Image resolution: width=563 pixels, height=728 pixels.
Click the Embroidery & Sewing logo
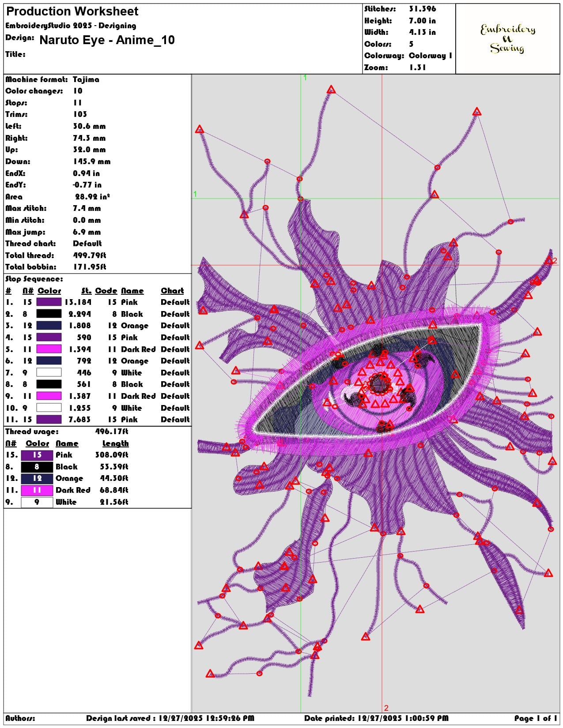coord(507,39)
